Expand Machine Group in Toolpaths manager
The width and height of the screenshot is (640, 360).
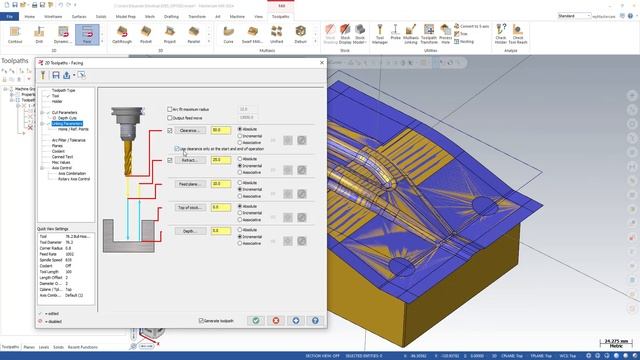pyautogui.click(x=5, y=89)
